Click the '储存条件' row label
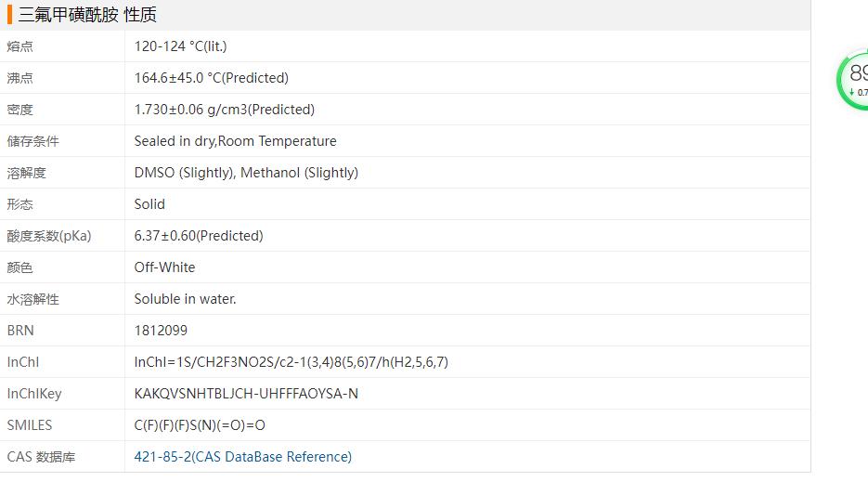This screenshot has width=868, height=482. (x=32, y=141)
